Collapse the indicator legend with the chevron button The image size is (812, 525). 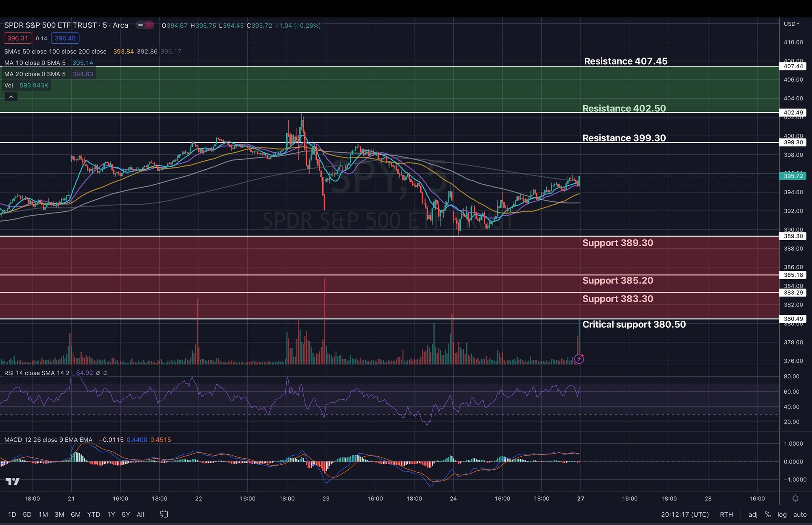11,97
